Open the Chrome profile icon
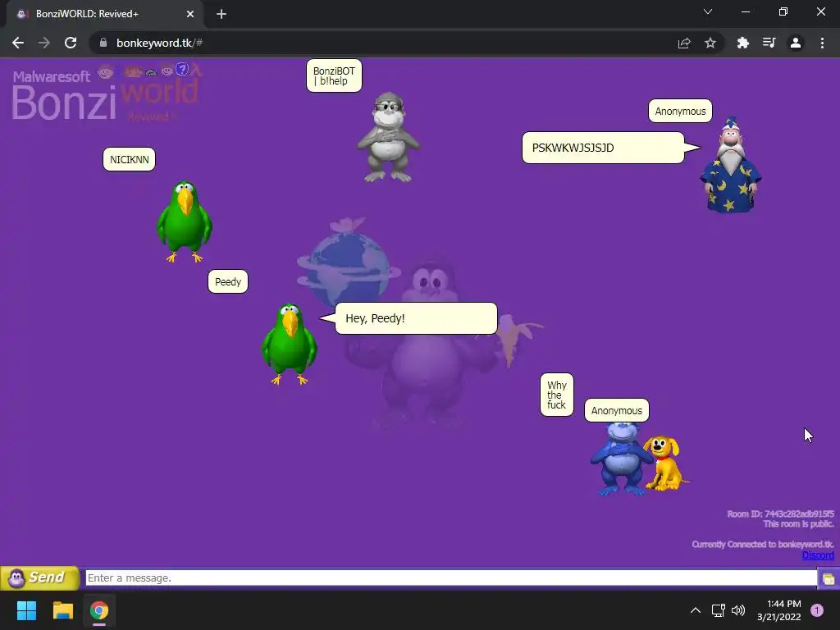840x630 pixels. [796, 43]
